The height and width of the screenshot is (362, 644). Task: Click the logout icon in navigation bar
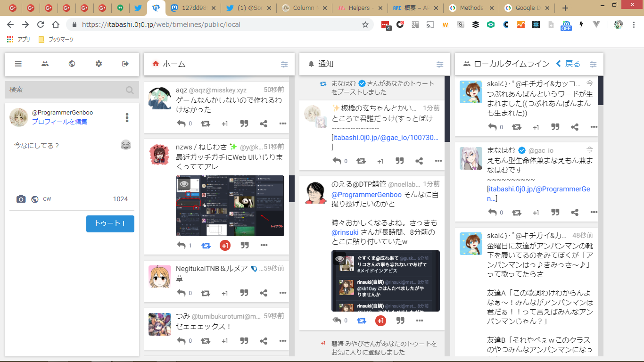125,64
